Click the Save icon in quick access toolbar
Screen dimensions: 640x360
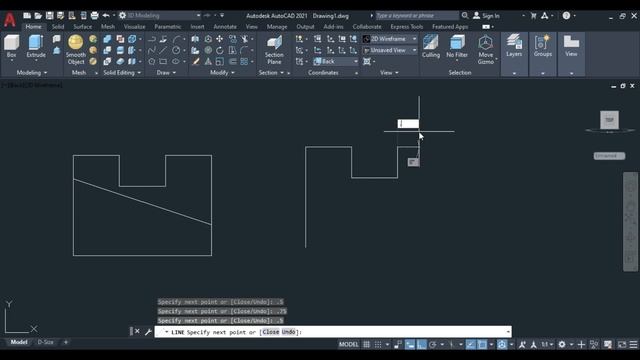[x=49, y=16]
